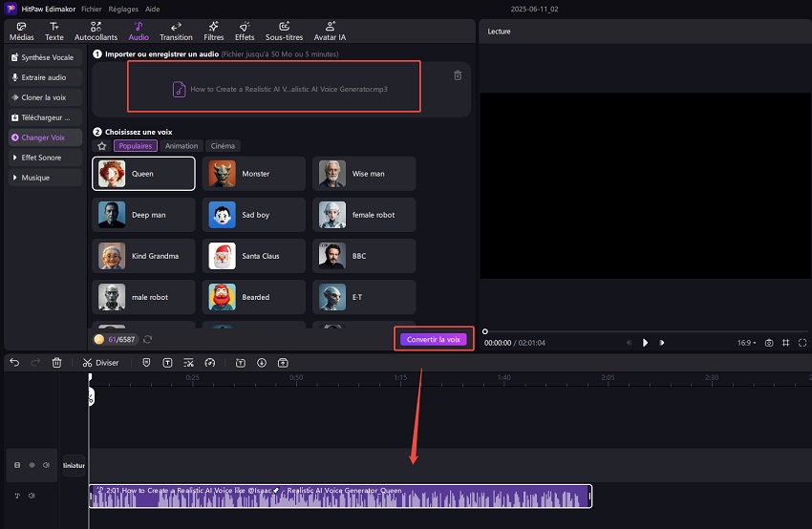Show favorite voices with the star icon
Viewport: 812px width, 529px height.
click(102, 146)
